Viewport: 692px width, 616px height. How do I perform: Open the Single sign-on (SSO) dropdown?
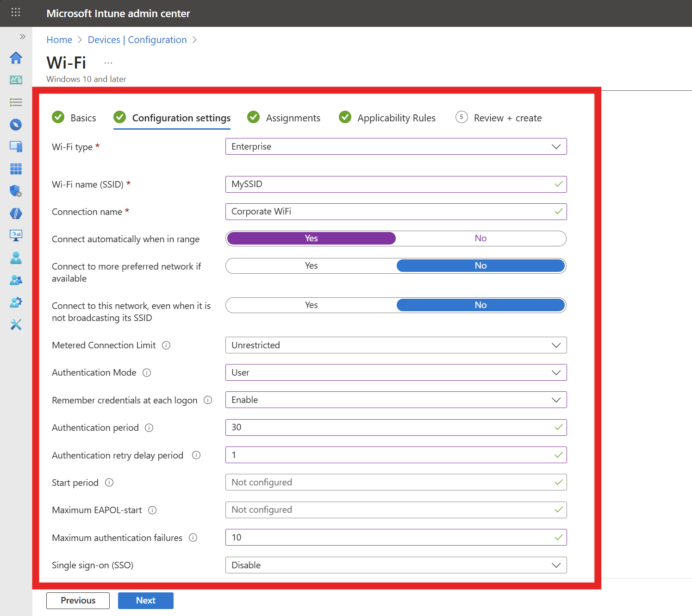396,566
